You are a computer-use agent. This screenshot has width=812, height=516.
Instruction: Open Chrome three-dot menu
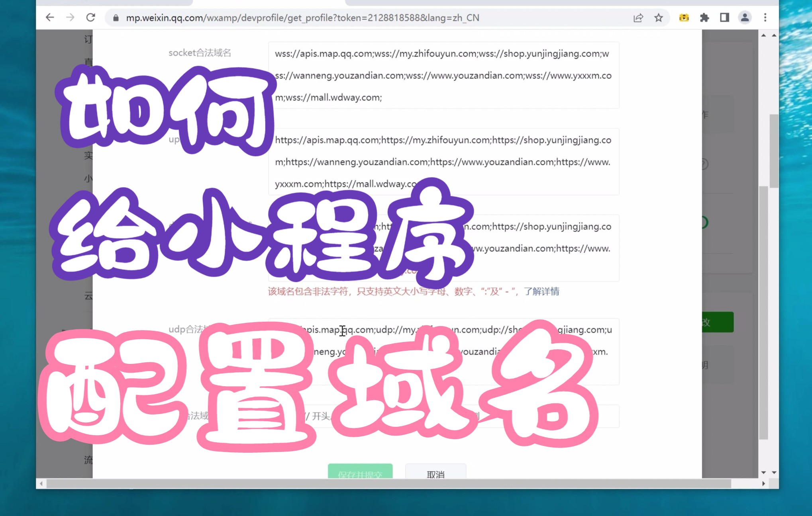[765, 18]
